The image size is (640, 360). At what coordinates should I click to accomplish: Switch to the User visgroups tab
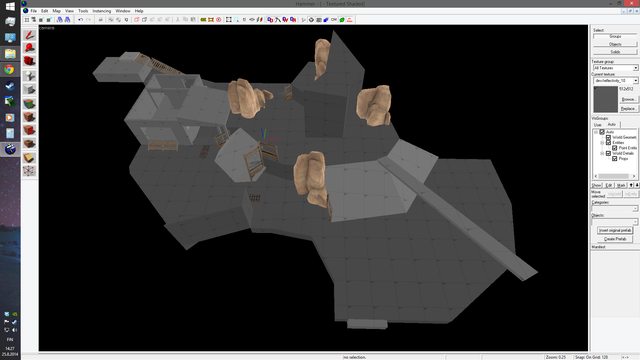pyautogui.click(x=598, y=124)
